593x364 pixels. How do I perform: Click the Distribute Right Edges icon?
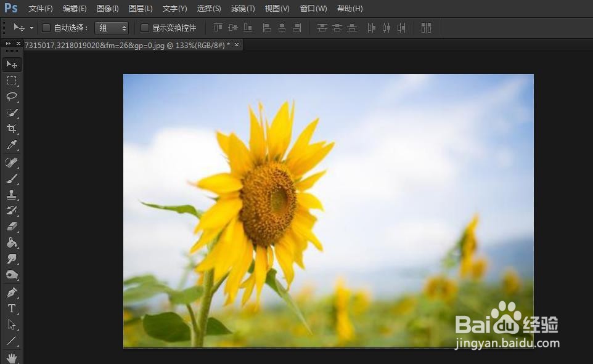pyautogui.click(x=401, y=28)
